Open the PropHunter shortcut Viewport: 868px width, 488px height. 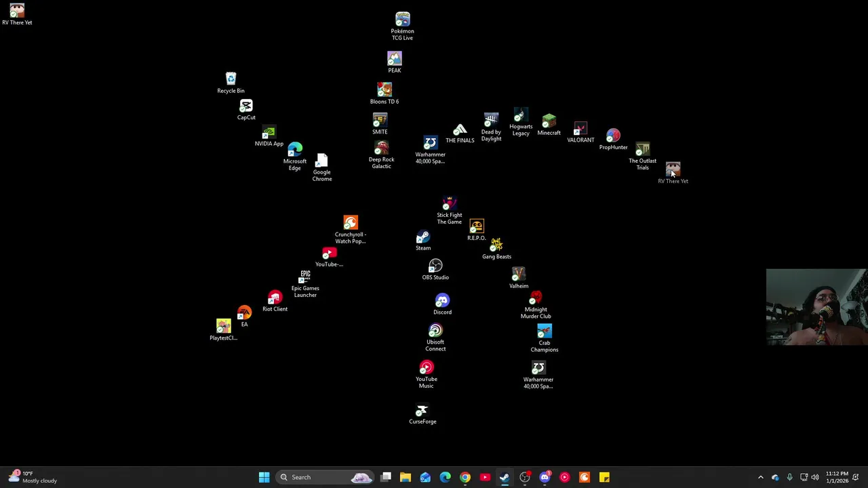(x=613, y=140)
